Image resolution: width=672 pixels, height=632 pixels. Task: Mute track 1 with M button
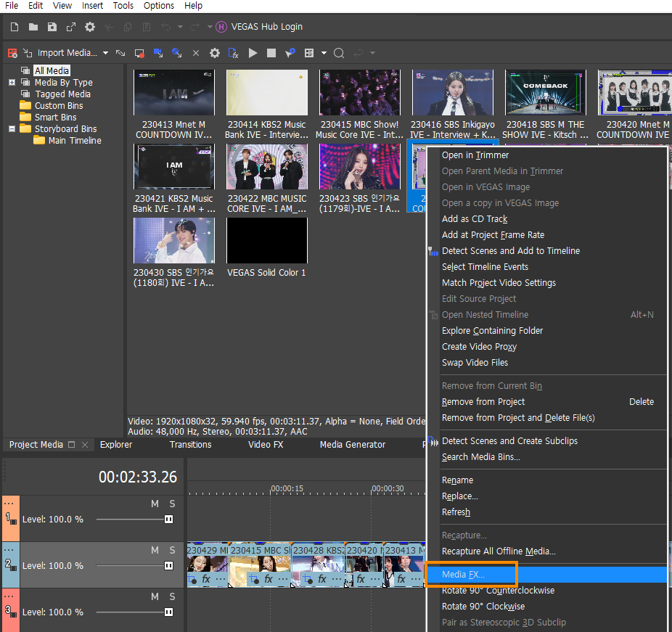click(x=155, y=504)
